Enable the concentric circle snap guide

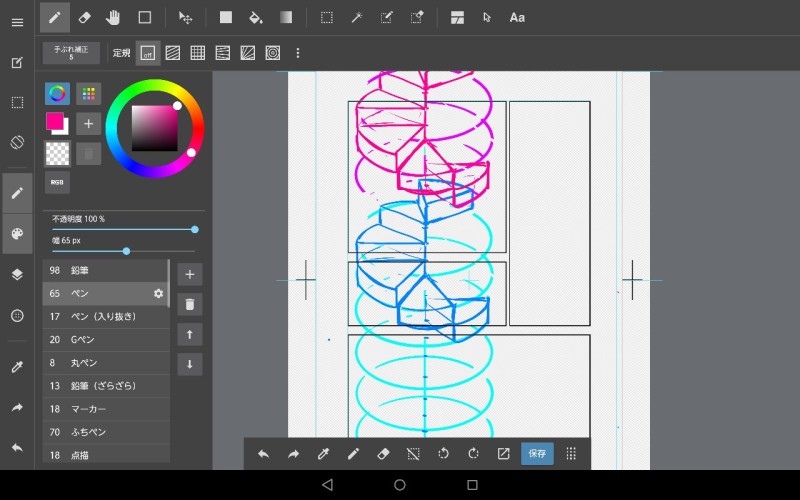point(273,53)
